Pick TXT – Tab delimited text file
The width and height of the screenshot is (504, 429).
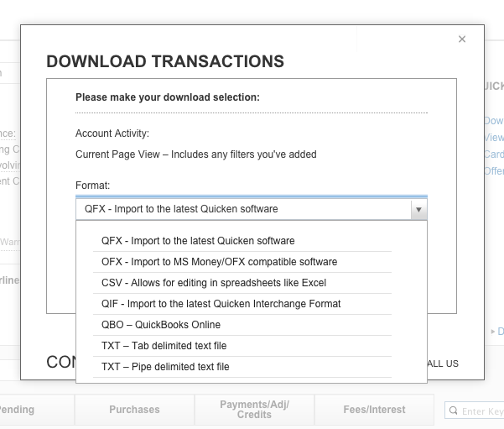[242, 345]
